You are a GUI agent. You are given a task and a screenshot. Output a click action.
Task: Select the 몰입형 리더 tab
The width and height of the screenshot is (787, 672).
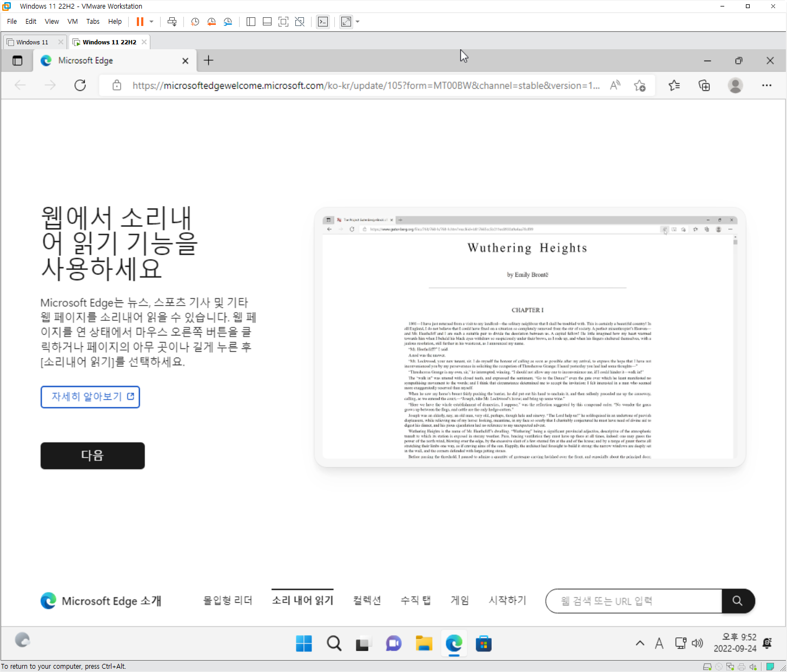pos(228,601)
